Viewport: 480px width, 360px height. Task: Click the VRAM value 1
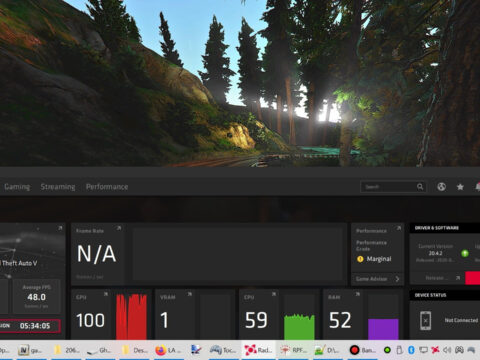point(164,320)
